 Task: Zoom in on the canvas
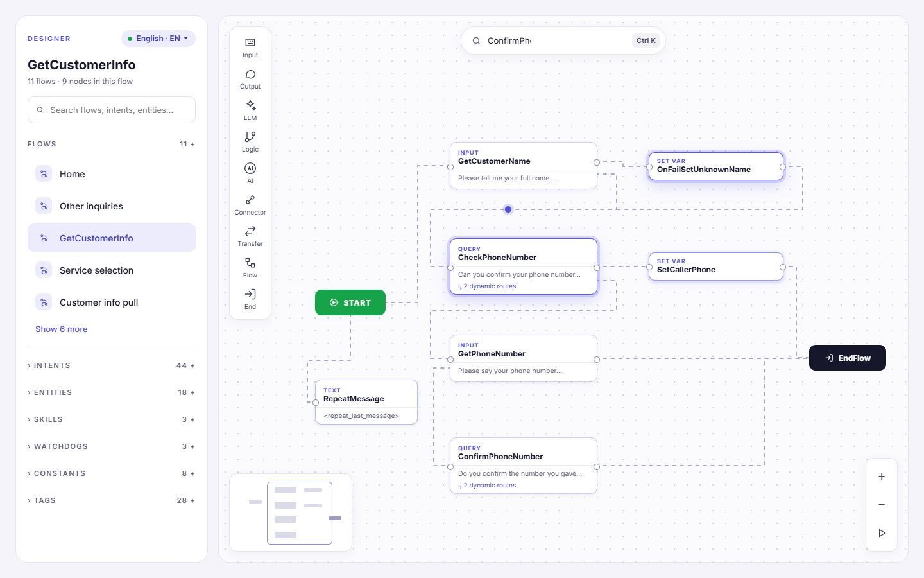point(882,477)
